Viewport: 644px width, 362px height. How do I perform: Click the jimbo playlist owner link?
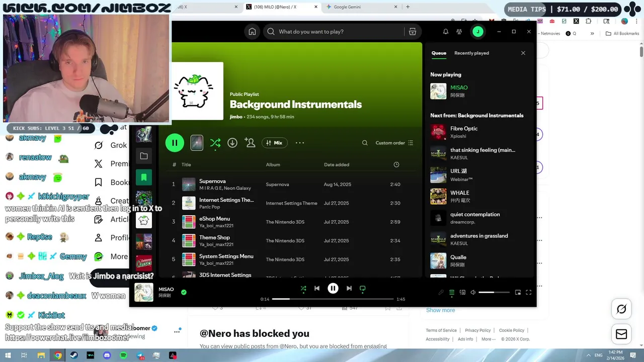(236, 117)
